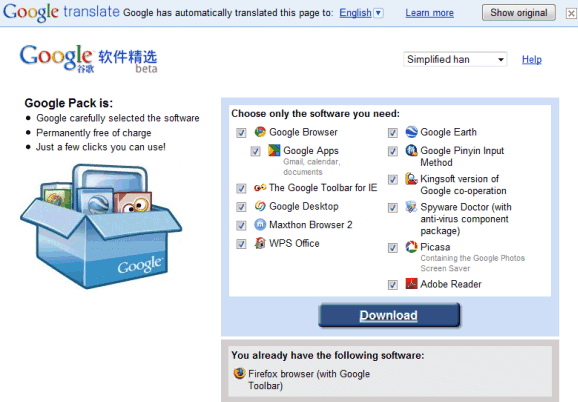Screen dimensions: 578x402
Task: Click the Google Apps icon
Action: [x=274, y=150]
